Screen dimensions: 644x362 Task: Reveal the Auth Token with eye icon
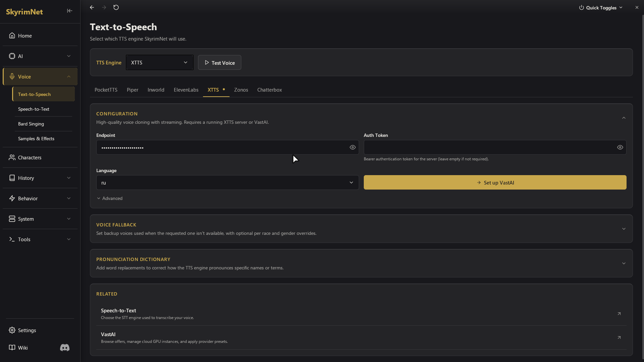point(620,147)
